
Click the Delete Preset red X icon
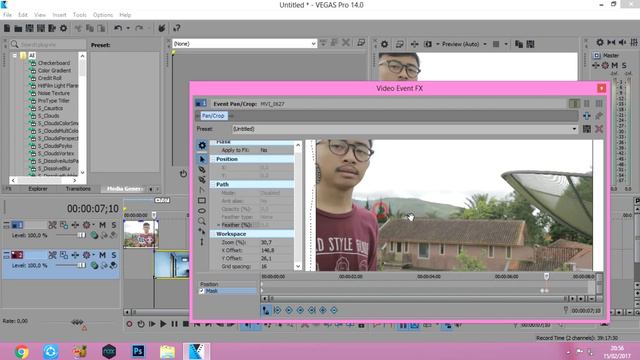(x=599, y=129)
